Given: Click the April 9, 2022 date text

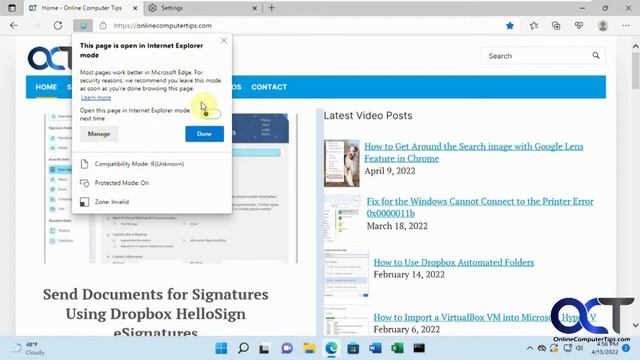Looking at the screenshot, I should click(390, 171).
